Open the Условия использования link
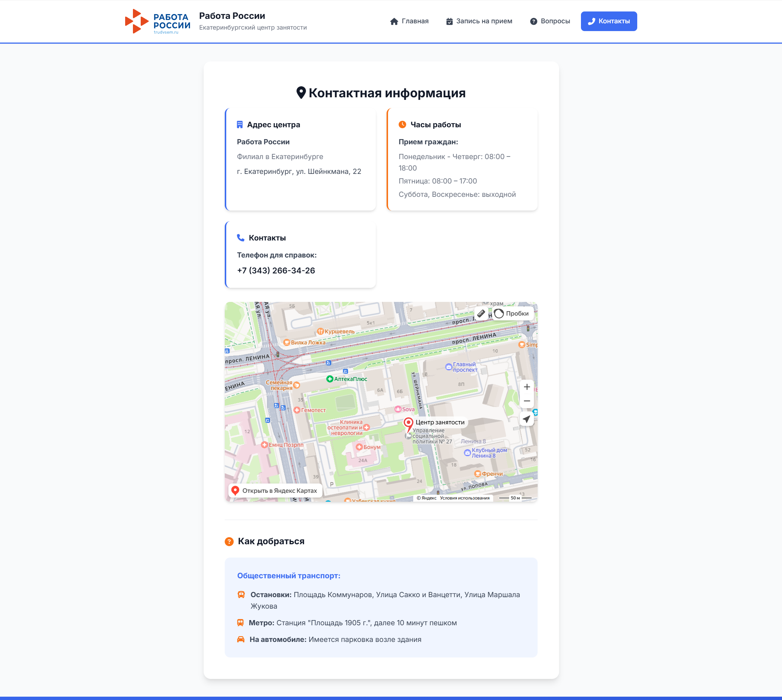This screenshot has width=782, height=700. tap(465, 498)
